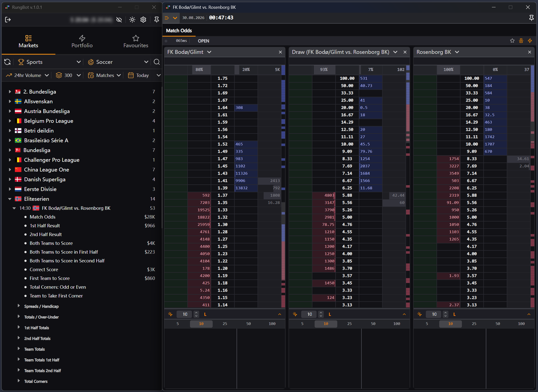Viewport: 538px width, 392px height.
Task: Click the layout menu icon beside date
Action: 167,18
